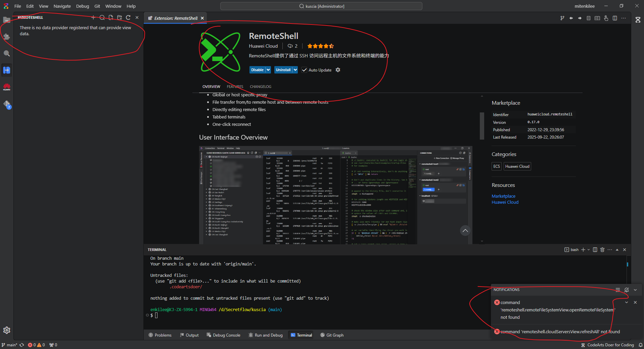Open the terminal launch profile dropdown
Viewport: 644px width, 349px height.
tap(589, 250)
